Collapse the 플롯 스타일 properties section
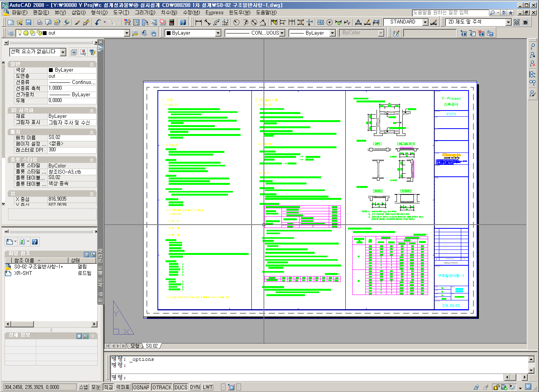The image size is (539, 392). click(92, 160)
